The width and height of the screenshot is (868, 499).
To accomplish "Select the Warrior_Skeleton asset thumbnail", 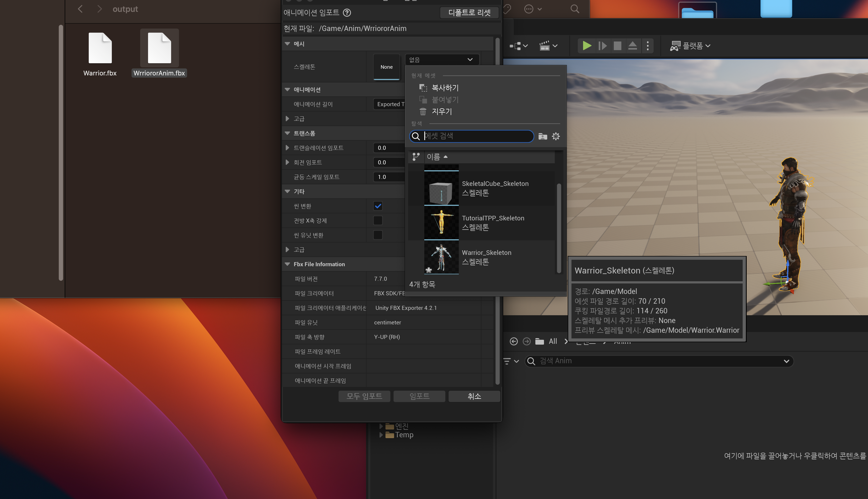I will pyautogui.click(x=441, y=257).
